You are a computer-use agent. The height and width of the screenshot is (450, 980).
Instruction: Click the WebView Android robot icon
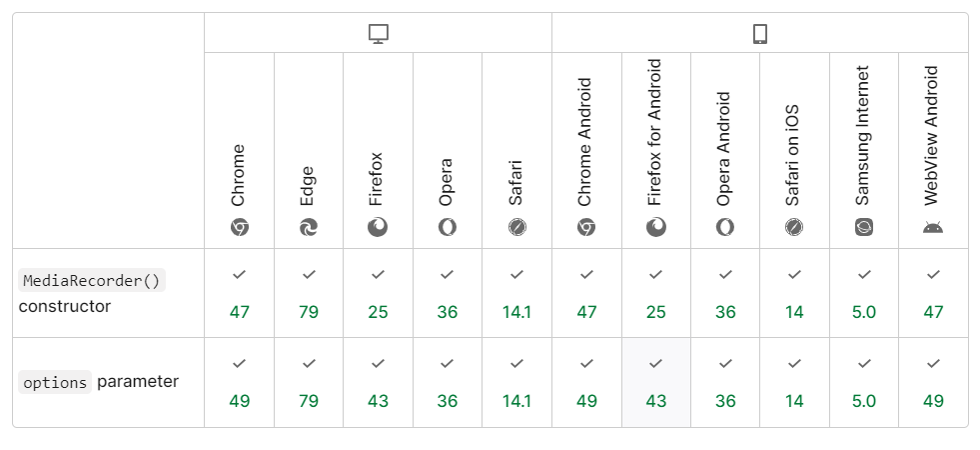pyautogui.click(x=933, y=227)
